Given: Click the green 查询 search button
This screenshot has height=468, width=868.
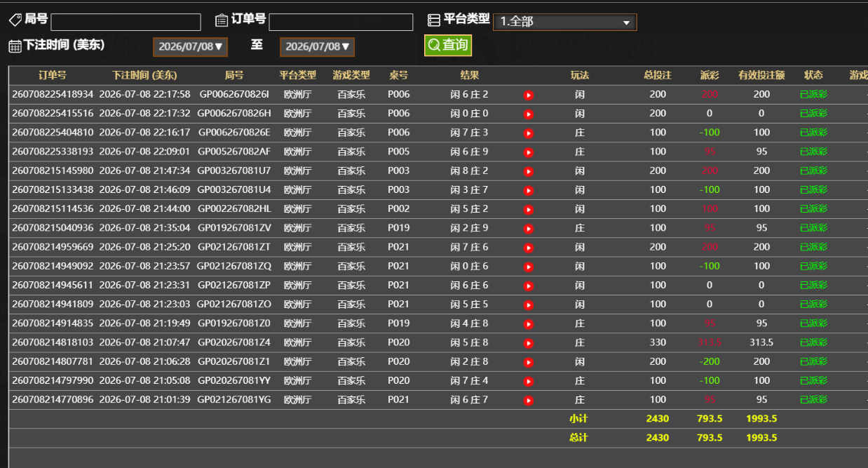Looking at the screenshot, I should pyautogui.click(x=448, y=45).
